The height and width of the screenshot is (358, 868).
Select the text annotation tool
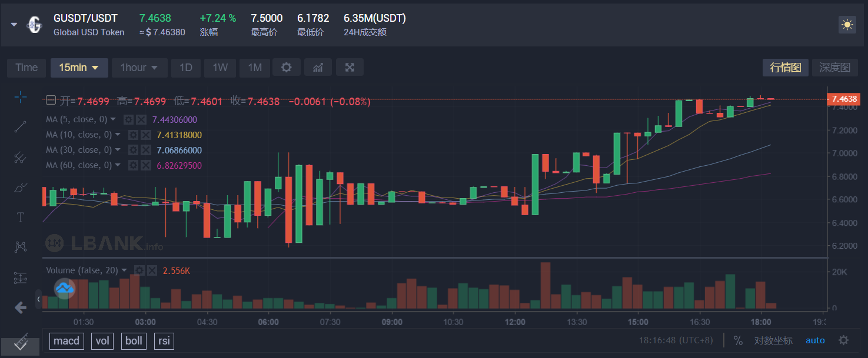[x=21, y=218]
